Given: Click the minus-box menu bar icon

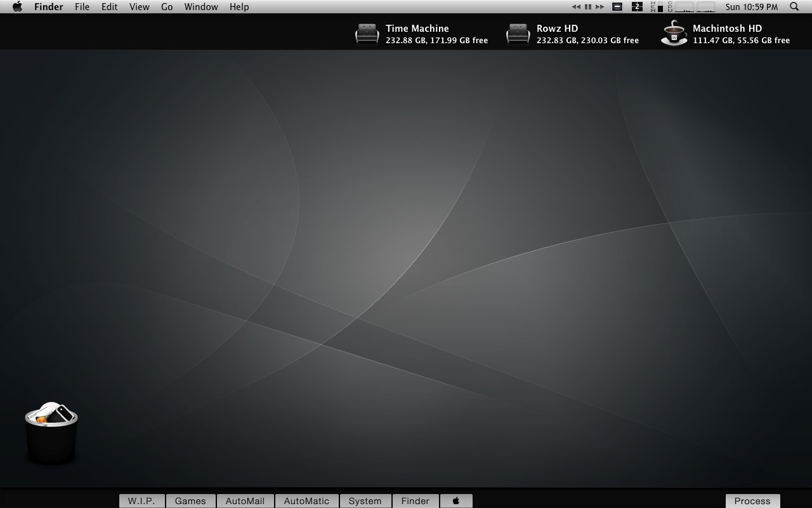Looking at the screenshot, I should [x=617, y=7].
